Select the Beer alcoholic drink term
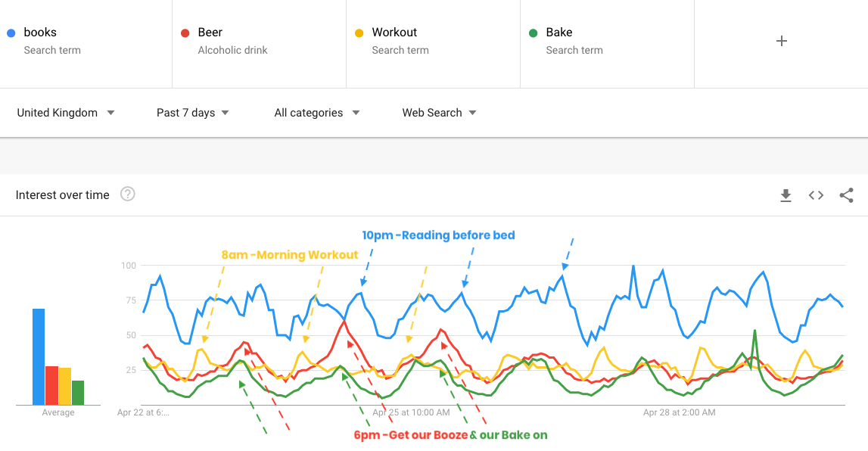 click(x=210, y=33)
